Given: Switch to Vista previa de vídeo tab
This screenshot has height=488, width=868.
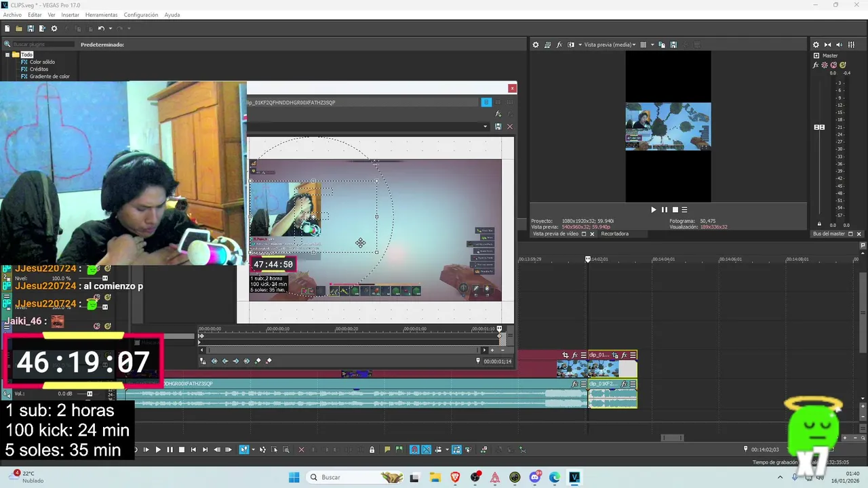Looking at the screenshot, I should tap(555, 234).
